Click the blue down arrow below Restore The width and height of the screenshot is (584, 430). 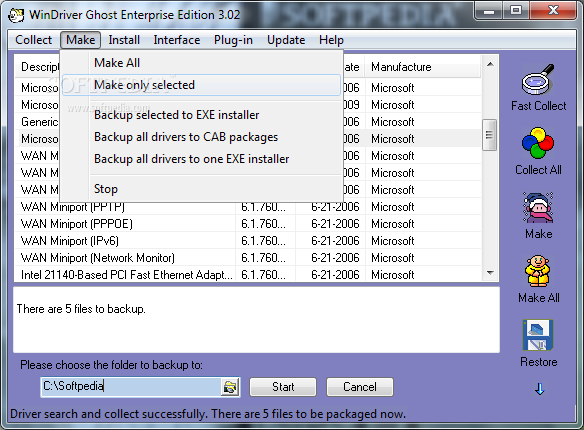point(539,389)
